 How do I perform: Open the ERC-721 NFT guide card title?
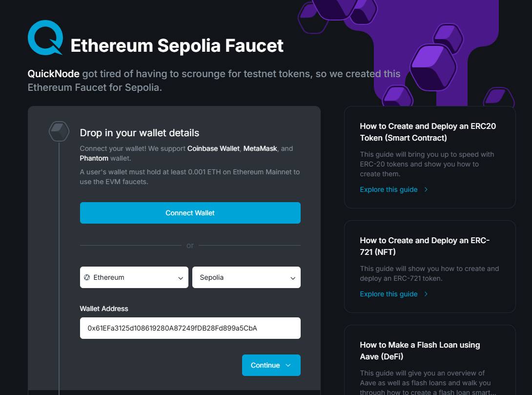(x=425, y=246)
